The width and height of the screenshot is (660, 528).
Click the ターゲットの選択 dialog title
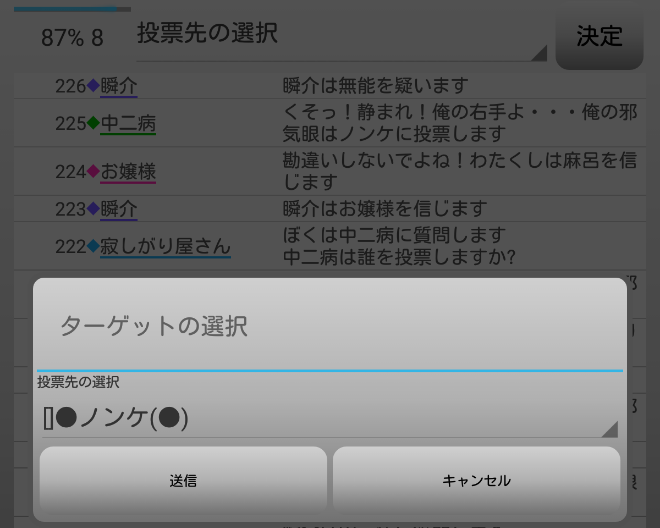(x=154, y=326)
